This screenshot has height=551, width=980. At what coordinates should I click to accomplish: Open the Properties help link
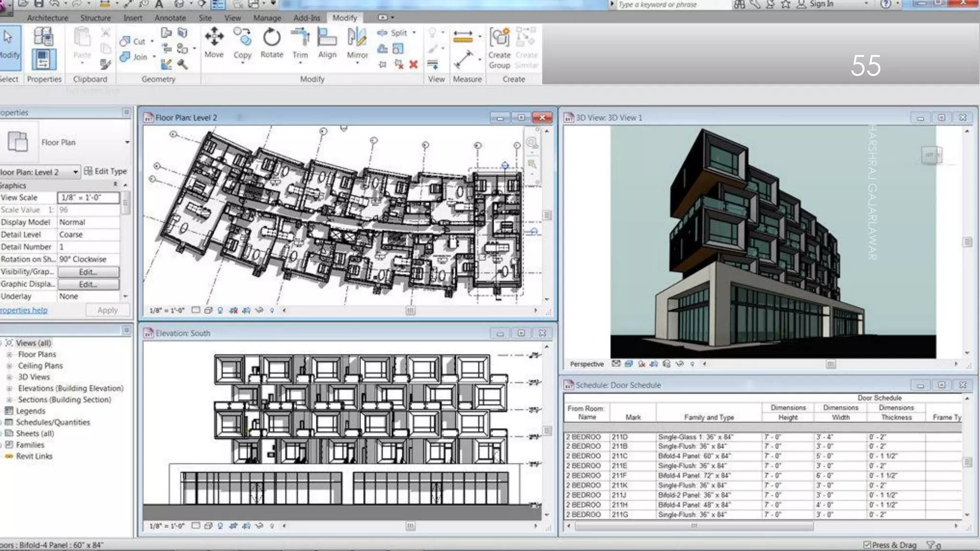click(23, 310)
